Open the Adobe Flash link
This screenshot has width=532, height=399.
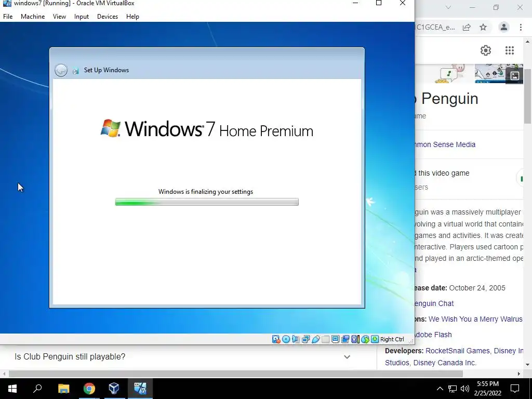pos(433,335)
